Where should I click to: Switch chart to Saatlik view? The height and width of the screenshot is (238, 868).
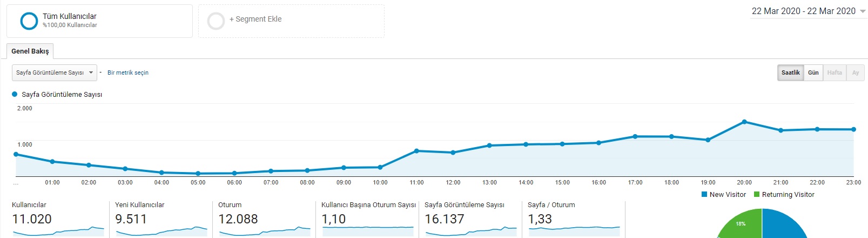[x=790, y=72]
